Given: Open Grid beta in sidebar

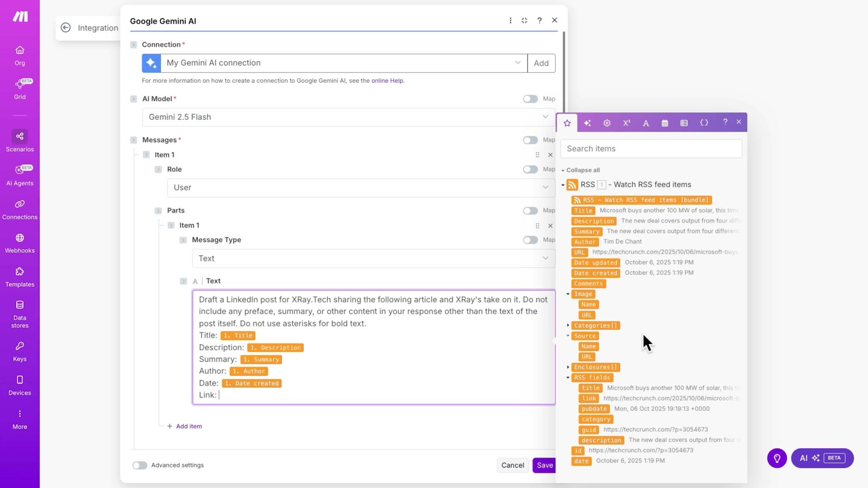Looking at the screenshot, I should click(20, 89).
